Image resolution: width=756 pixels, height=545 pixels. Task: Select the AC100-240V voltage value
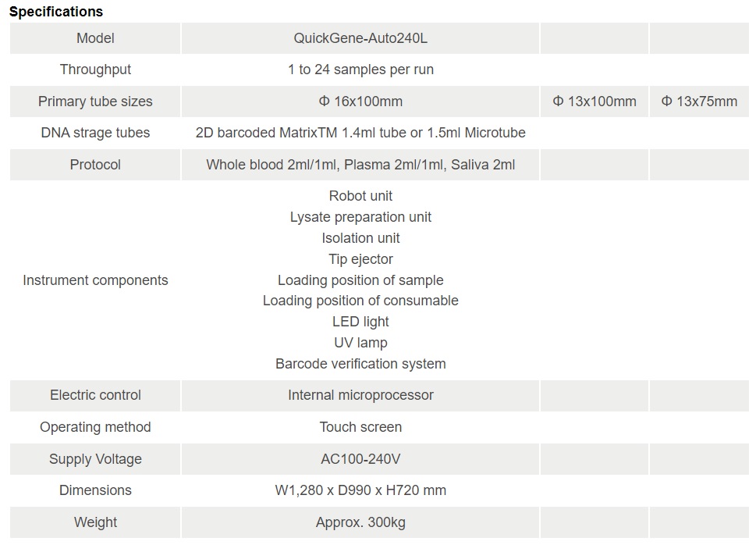pos(360,458)
